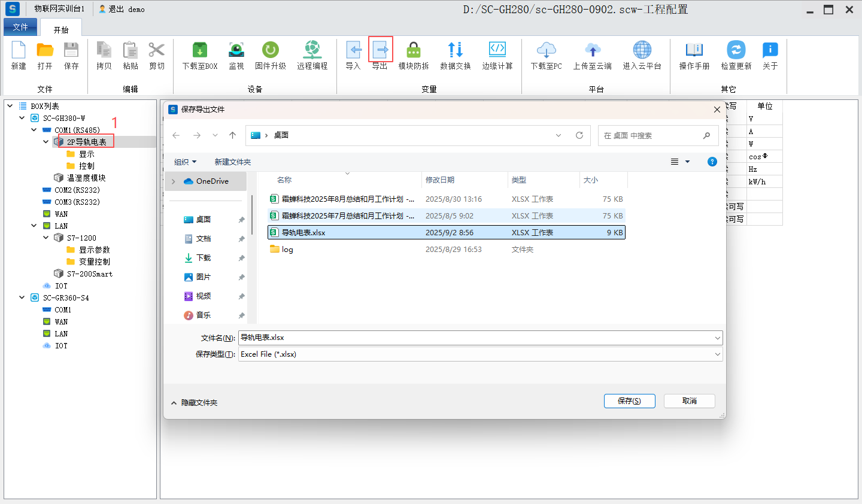Select the log folder in file list
The height and width of the screenshot is (504, 862).
pos(287,250)
